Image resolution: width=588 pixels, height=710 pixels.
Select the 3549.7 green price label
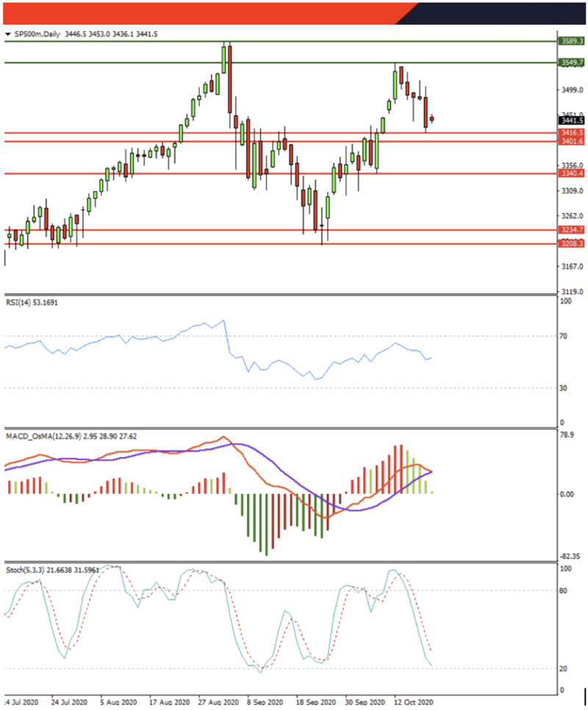pyautogui.click(x=571, y=63)
